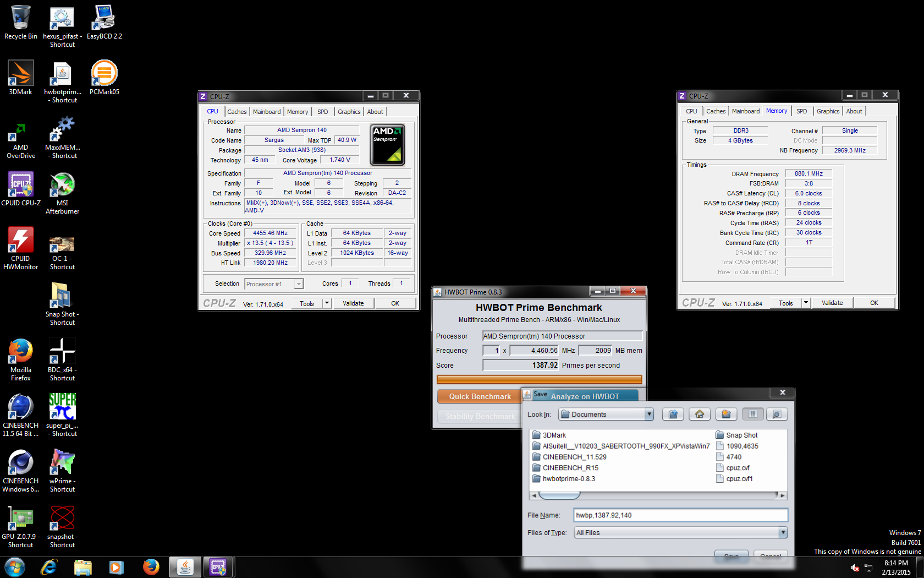Launch CPUID CPU-Z desktop icon
This screenshot has height=578, width=924.
click(21, 189)
